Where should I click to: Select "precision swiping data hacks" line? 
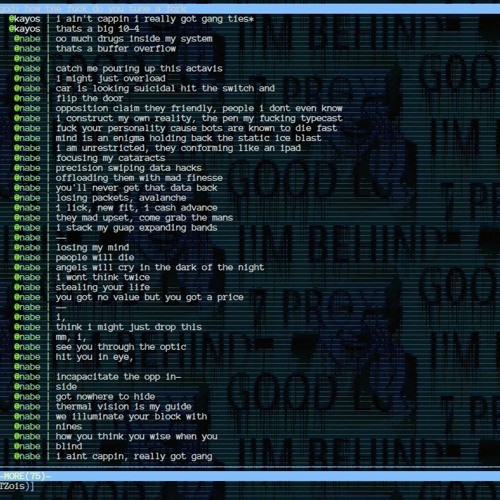click(x=129, y=168)
